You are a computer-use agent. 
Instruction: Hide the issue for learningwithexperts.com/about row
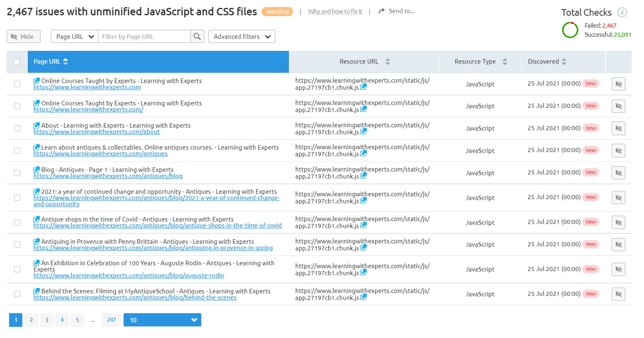click(x=618, y=128)
